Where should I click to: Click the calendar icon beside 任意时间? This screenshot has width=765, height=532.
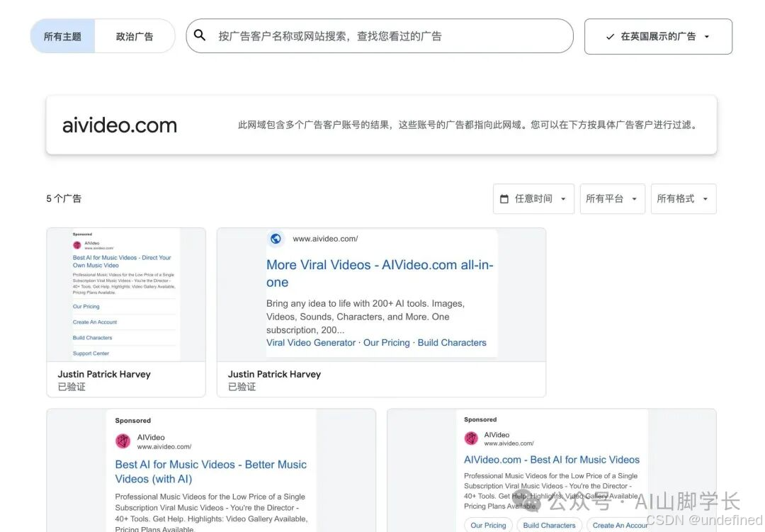(x=504, y=198)
